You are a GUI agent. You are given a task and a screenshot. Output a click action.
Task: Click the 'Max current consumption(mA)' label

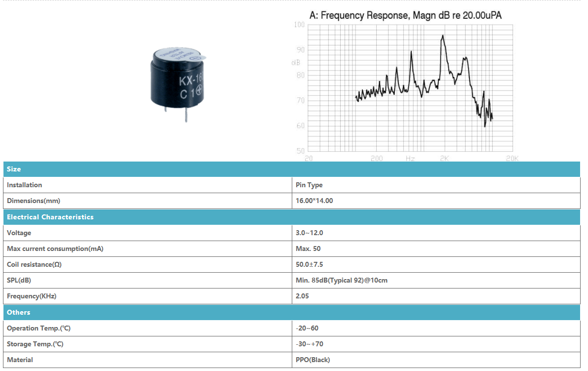coord(55,248)
